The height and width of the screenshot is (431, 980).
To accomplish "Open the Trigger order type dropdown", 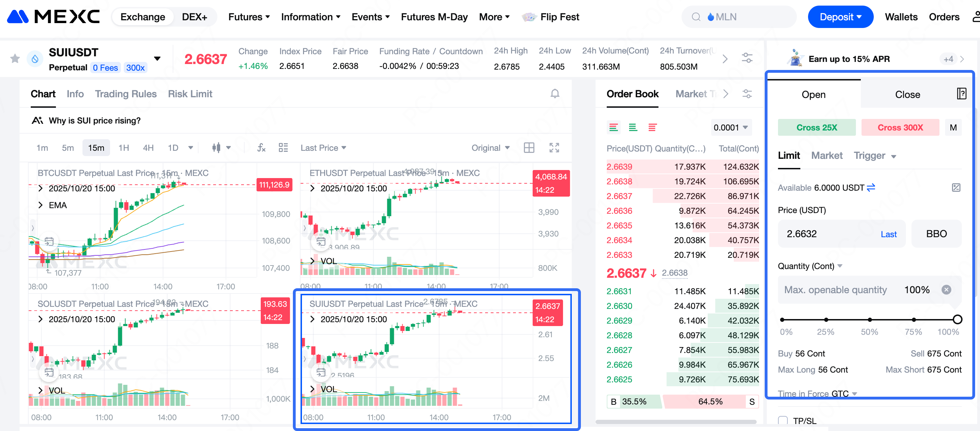I will (x=874, y=156).
